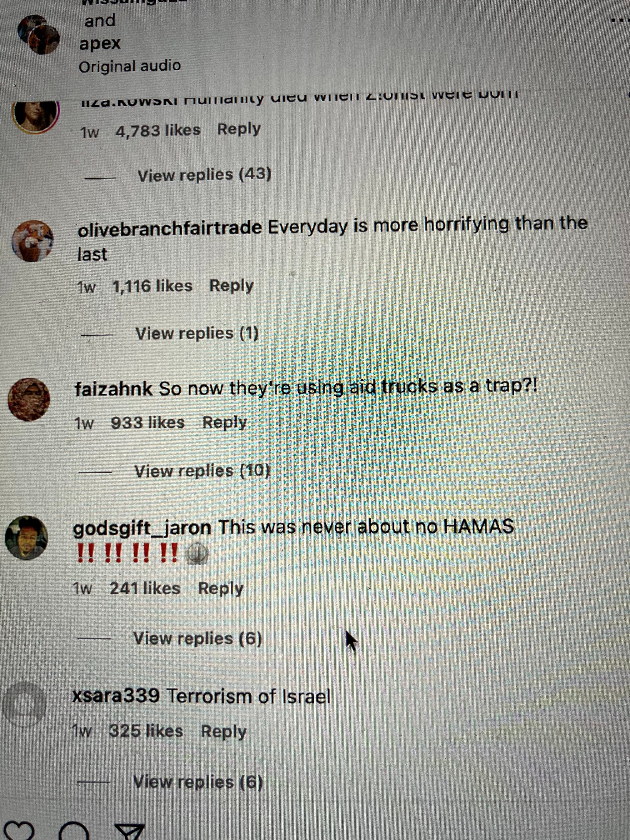Open the godsgift_jaron username link
Image resolution: width=630 pixels, height=840 pixels.
point(142,528)
